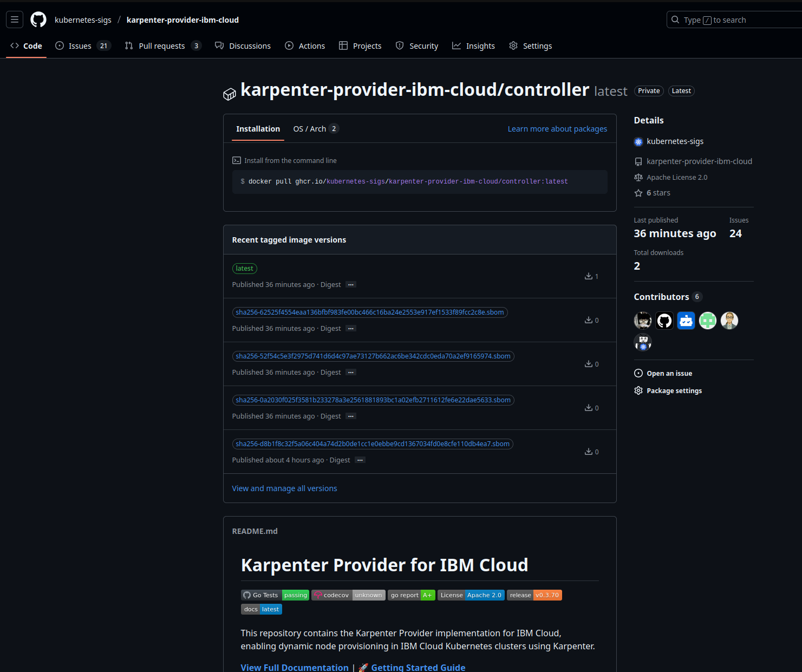Viewport: 802px width, 672px height.
Task: Expand digest for the 4-hours-ago version
Action: [x=360, y=460]
